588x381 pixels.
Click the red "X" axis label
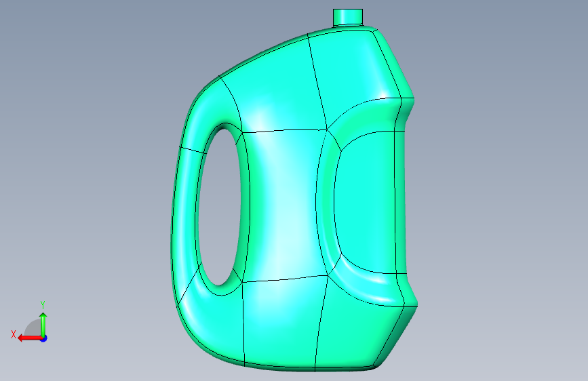14,334
